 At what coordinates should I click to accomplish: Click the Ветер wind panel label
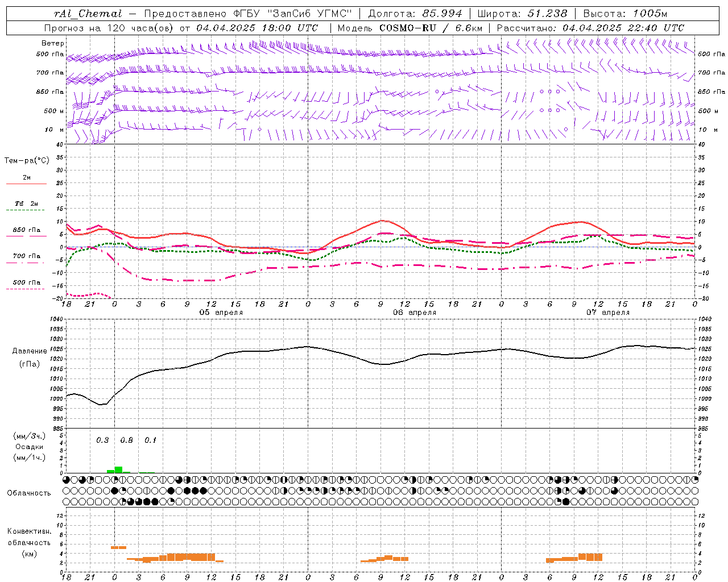(53, 43)
